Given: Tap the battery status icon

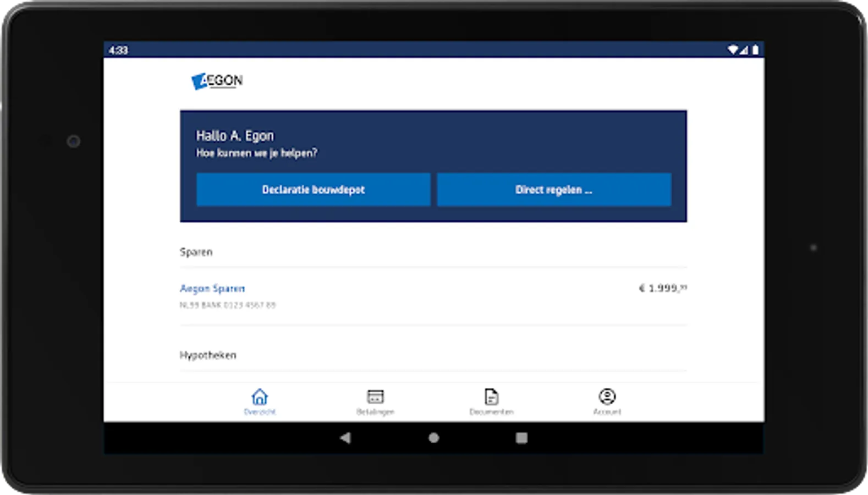Looking at the screenshot, I should tap(756, 50).
